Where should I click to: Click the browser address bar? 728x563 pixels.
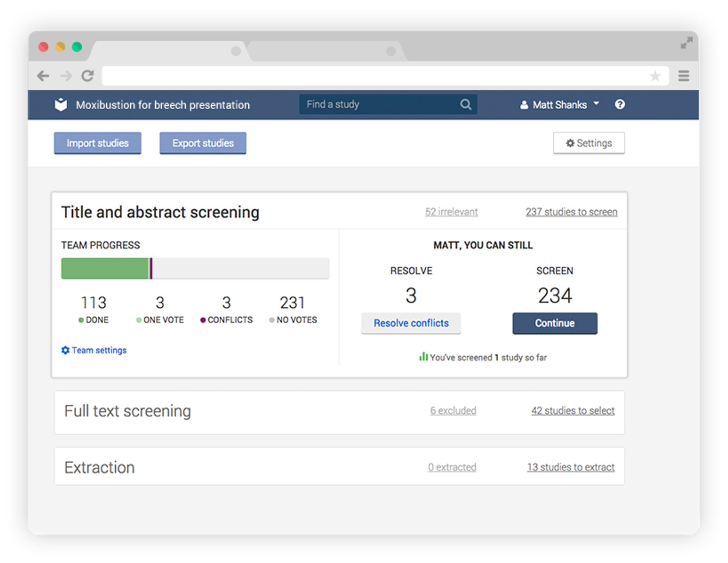pyautogui.click(x=385, y=76)
